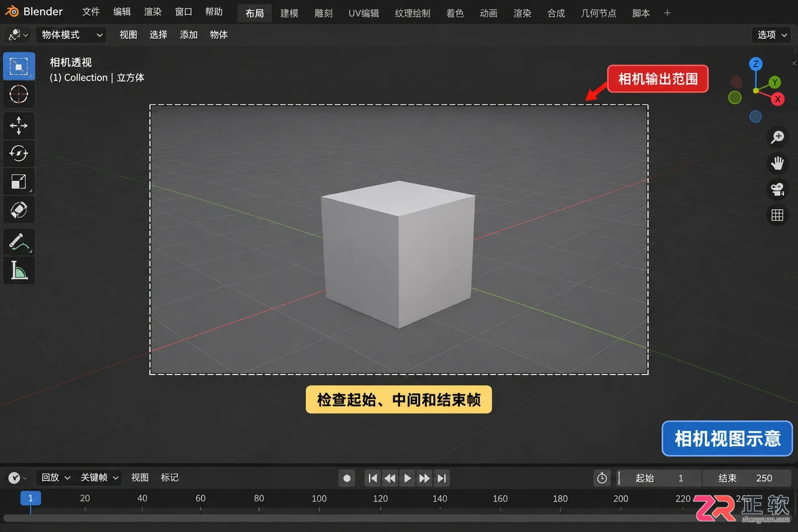This screenshot has height=532, width=798.
Task: Open the editor type dropdown in 3D viewport
Action: click(18, 35)
